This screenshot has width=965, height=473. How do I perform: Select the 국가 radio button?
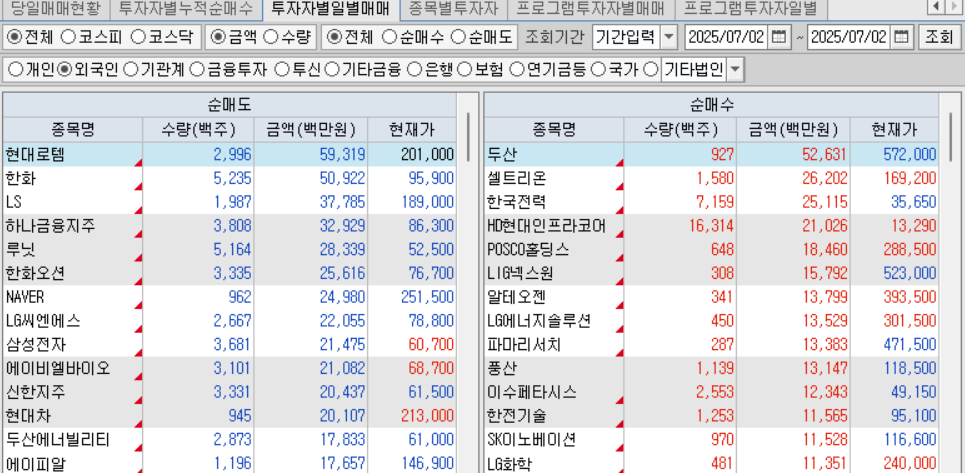(598, 70)
